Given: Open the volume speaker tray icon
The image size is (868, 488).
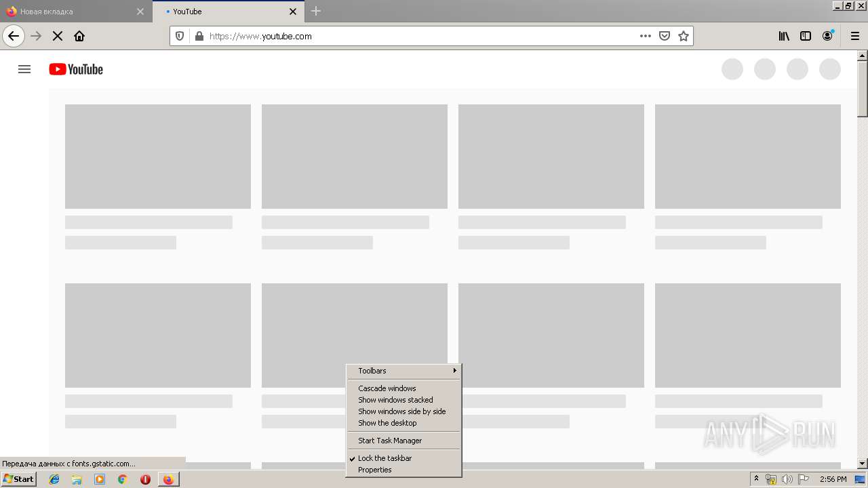Looking at the screenshot, I should (x=787, y=479).
